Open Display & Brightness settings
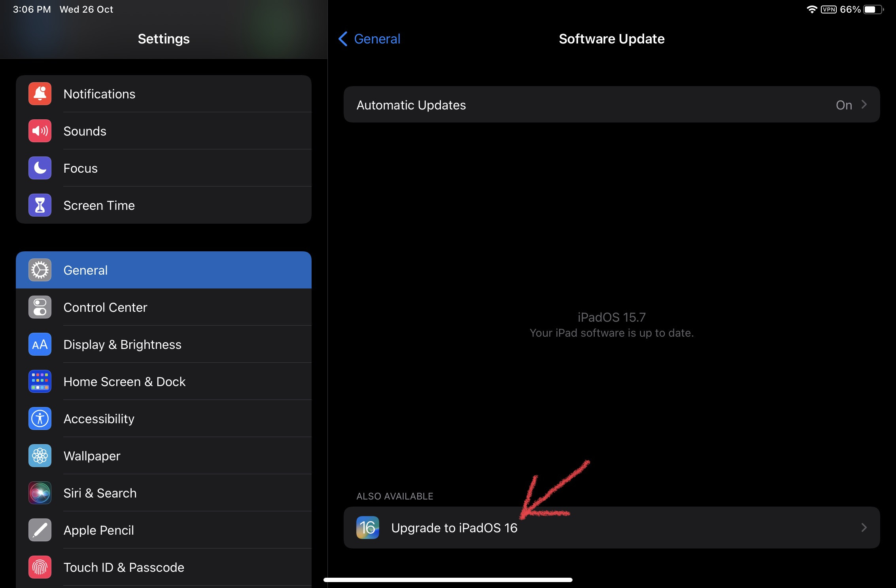The width and height of the screenshot is (896, 588). coord(164,344)
